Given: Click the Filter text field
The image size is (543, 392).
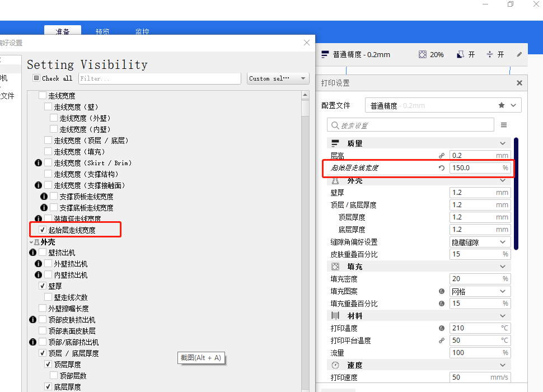Looking at the screenshot, I should (160, 78).
